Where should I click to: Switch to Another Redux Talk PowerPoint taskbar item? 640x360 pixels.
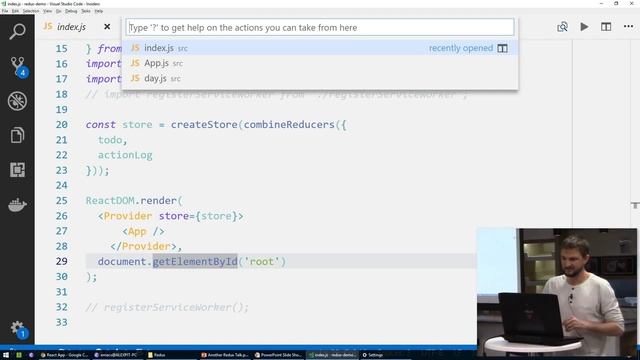point(225,355)
